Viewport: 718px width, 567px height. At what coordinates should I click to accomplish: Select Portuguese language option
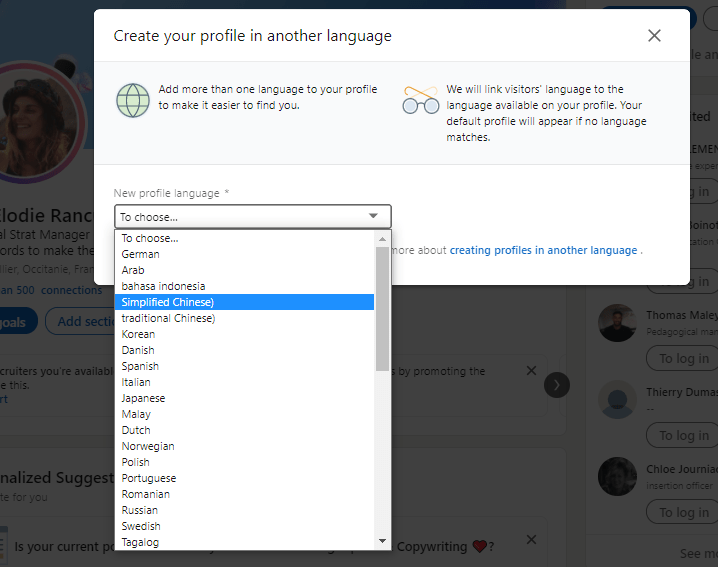point(245,479)
